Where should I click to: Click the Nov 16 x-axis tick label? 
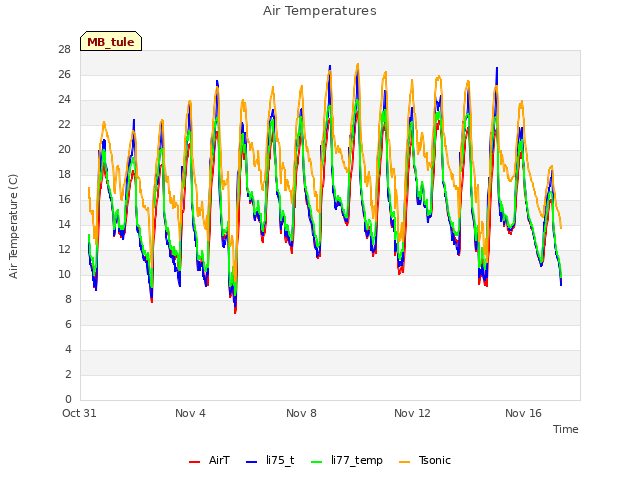[523, 413]
